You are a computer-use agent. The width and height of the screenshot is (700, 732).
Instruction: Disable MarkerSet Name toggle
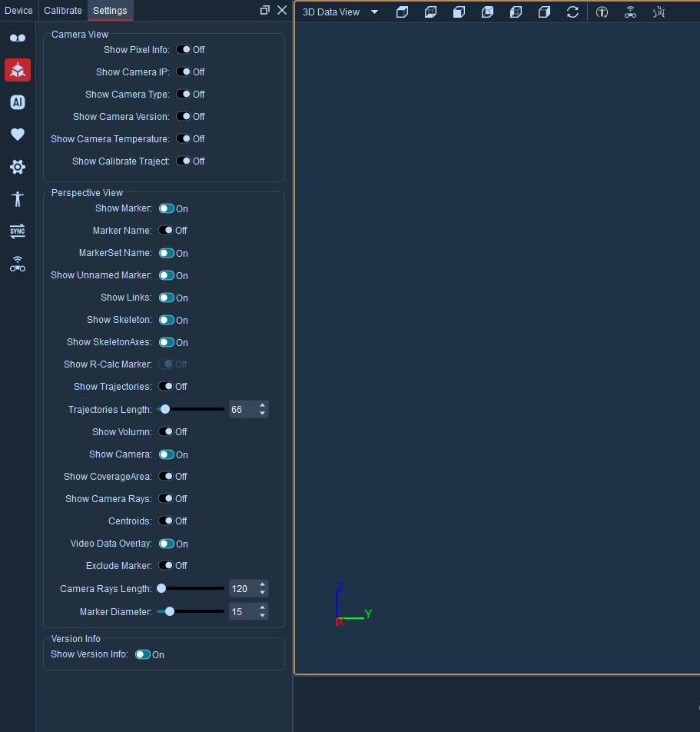click(x=167, y=253)
